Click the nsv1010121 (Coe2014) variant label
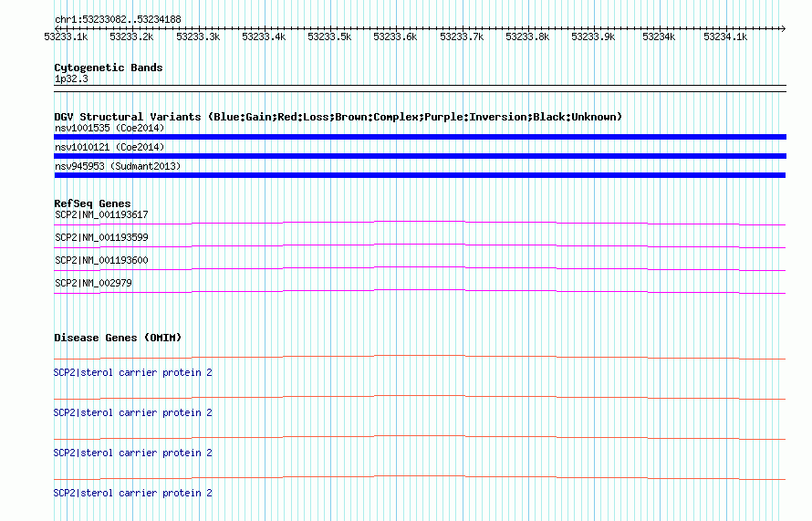The image size is (812, 521). click(109, 147)
